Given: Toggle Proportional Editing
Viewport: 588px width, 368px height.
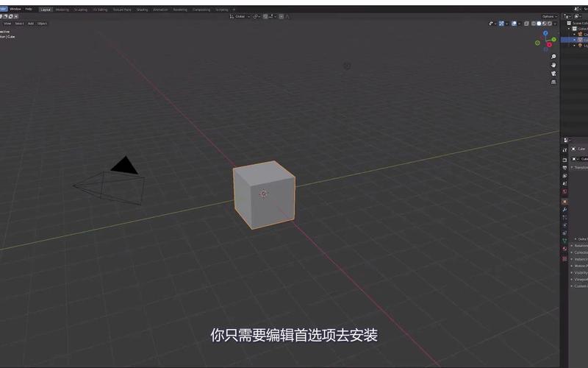Looking at the screenshot, I should (x=282, y=16).
